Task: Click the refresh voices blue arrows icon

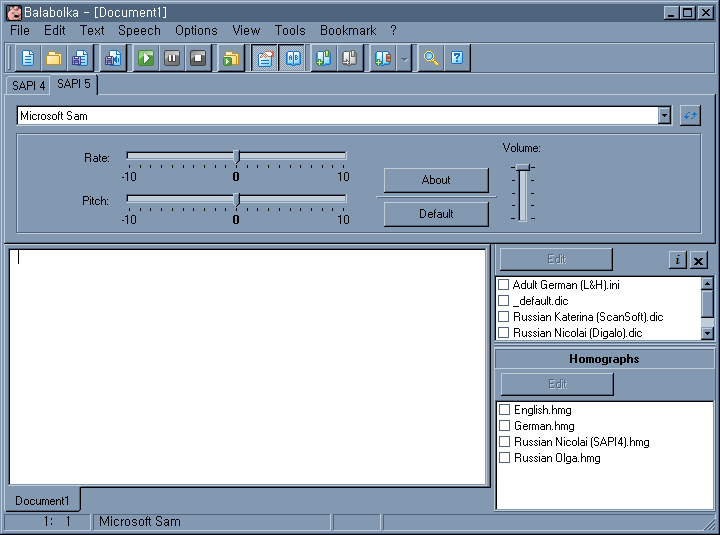Action: tap(690, 116)
